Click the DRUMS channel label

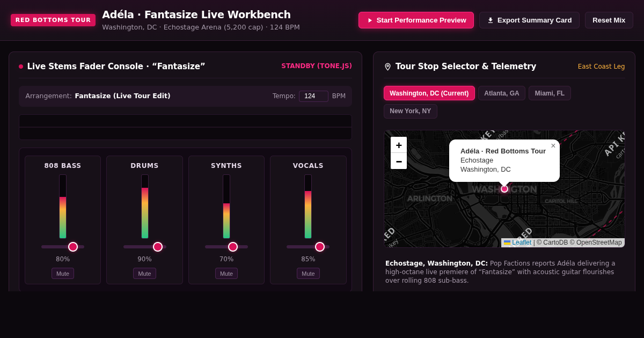(x=144, y=166)
